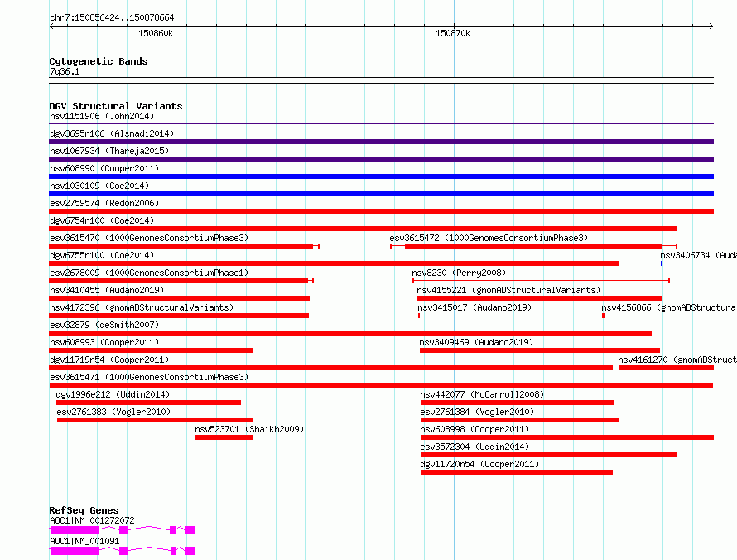Click the nsv4161270 variant label

[677, 360]
